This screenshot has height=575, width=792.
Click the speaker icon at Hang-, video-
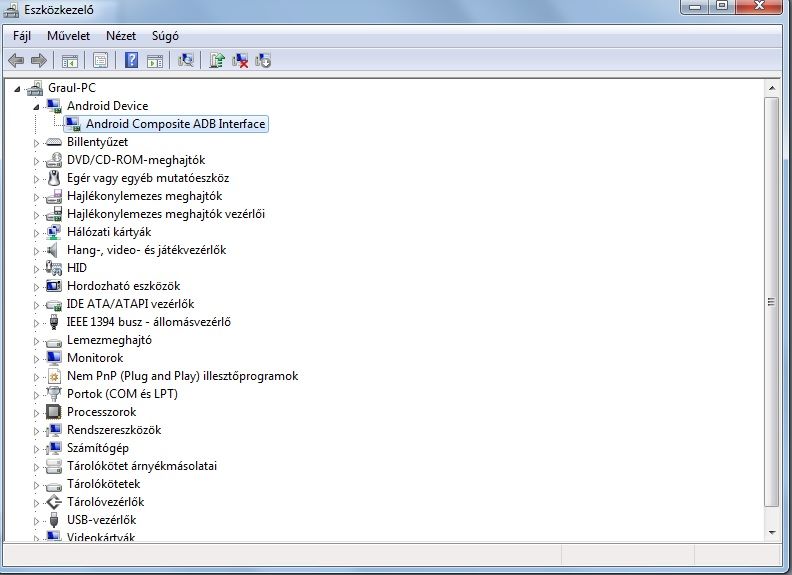[52, 250]
